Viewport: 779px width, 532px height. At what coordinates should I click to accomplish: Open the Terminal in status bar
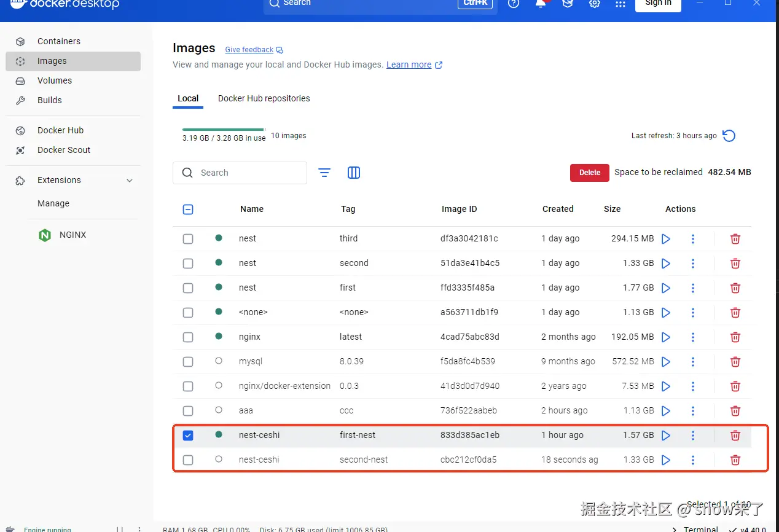pyautogui.click(x=695, y=529)
